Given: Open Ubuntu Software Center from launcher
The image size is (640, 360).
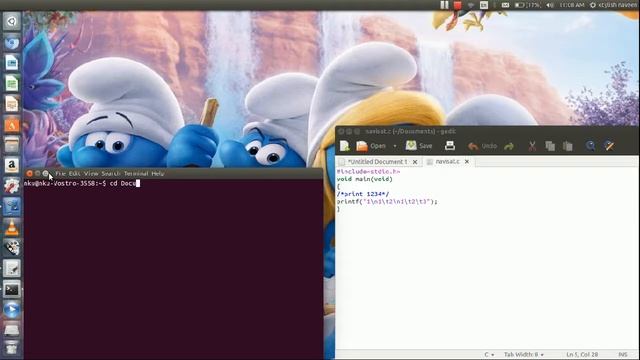Looking at the screenshot, I should [x=11, y=124].
